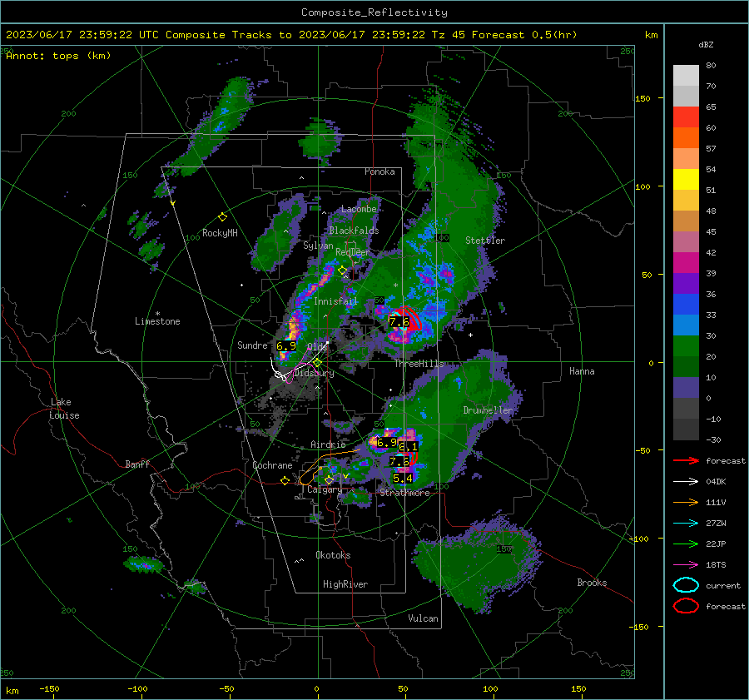Click the Blackfalds city label
Image resolution: width=749 pixels, height=700 pixels.
click(354, 231)
